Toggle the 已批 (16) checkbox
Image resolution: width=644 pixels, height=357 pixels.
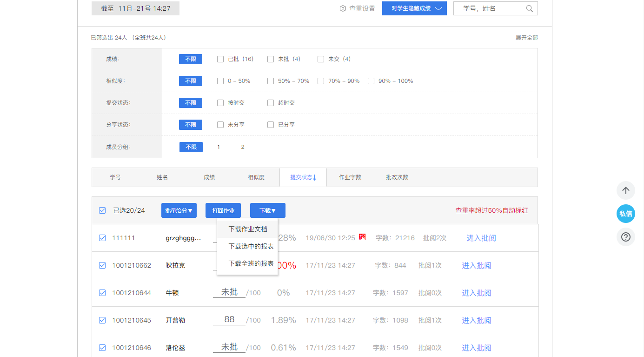pos(220,59)
